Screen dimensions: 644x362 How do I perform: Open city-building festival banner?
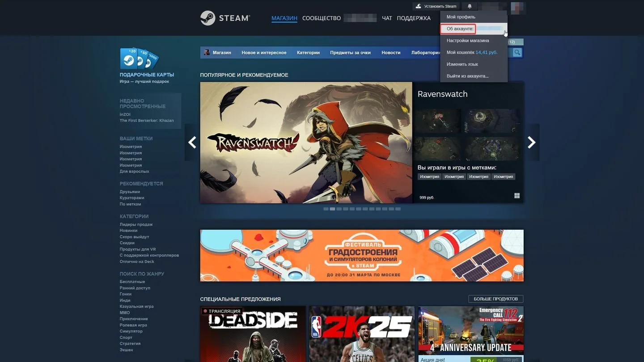click(x=362, y=256)
